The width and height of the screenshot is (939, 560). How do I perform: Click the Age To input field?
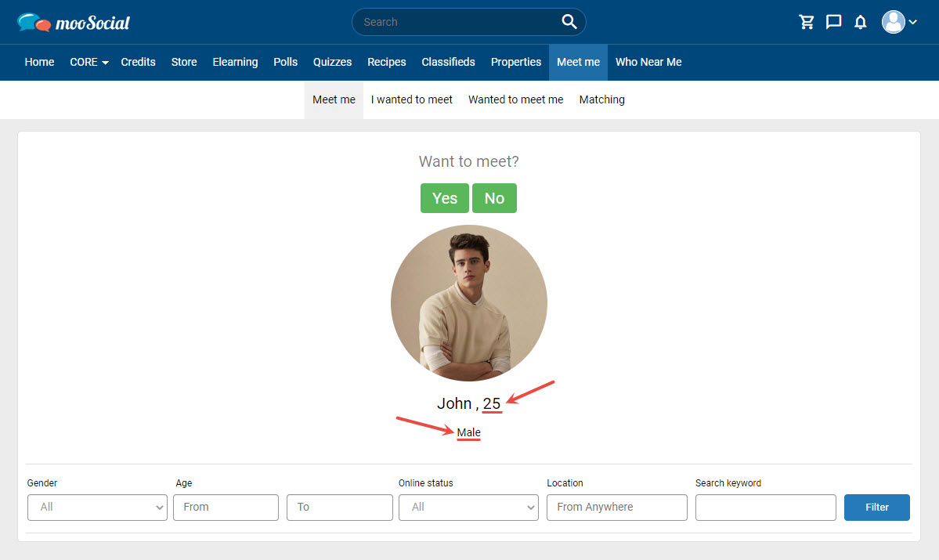pyautogui.click(x=340, y=508)
